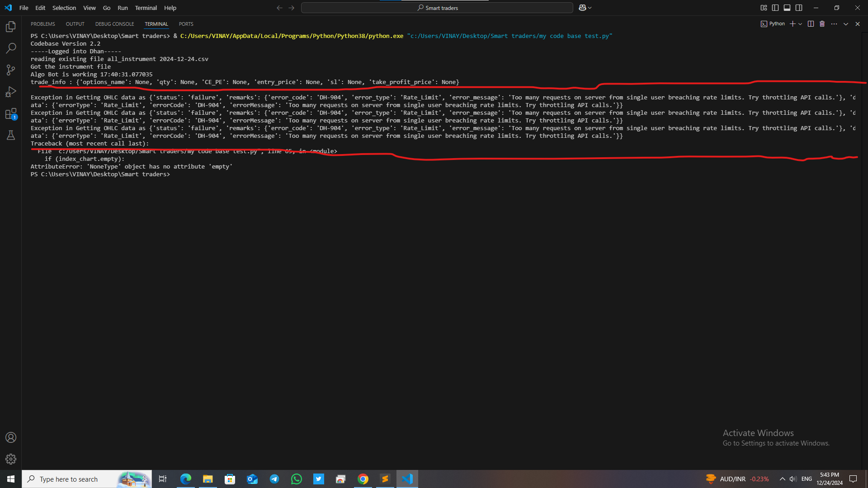The width and height of the screenshot is (868, 488).
Task: Open Google Chrome from taskbar
Action: point(363,479)
